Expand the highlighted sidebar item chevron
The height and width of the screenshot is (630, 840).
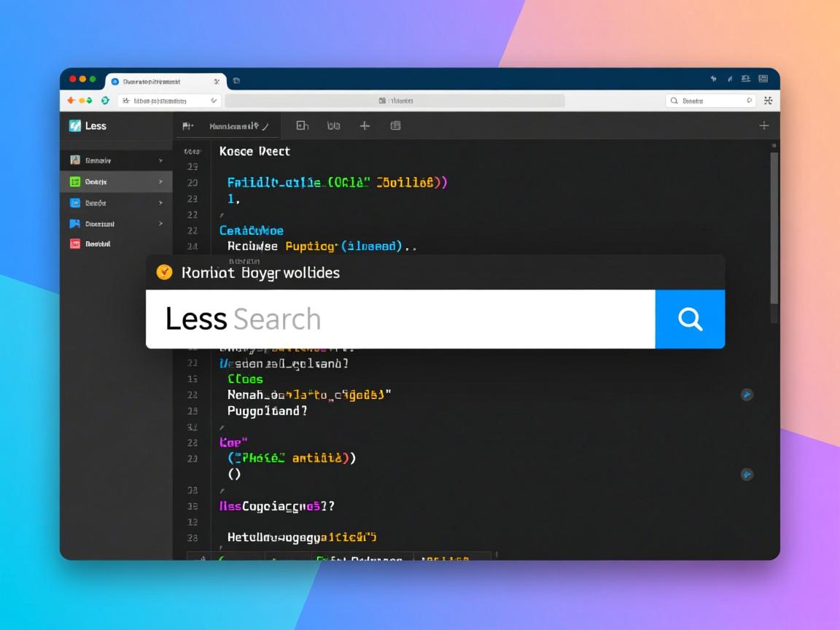160,182
